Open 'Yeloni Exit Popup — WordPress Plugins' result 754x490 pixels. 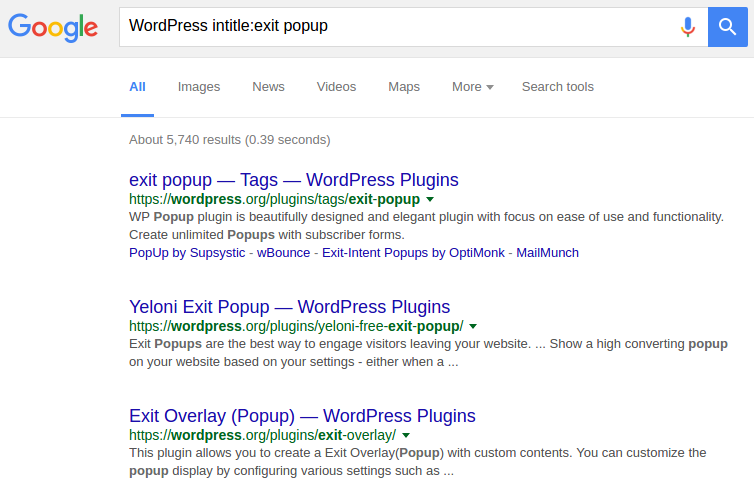coord(289,307)
